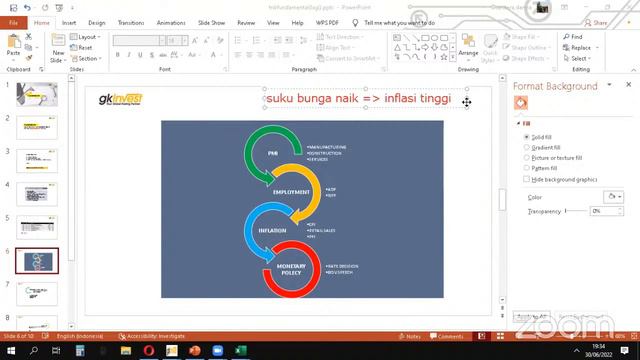This screenshot has width=640, height=360.
Task: Open the font size dropdown
Action: 184,40
